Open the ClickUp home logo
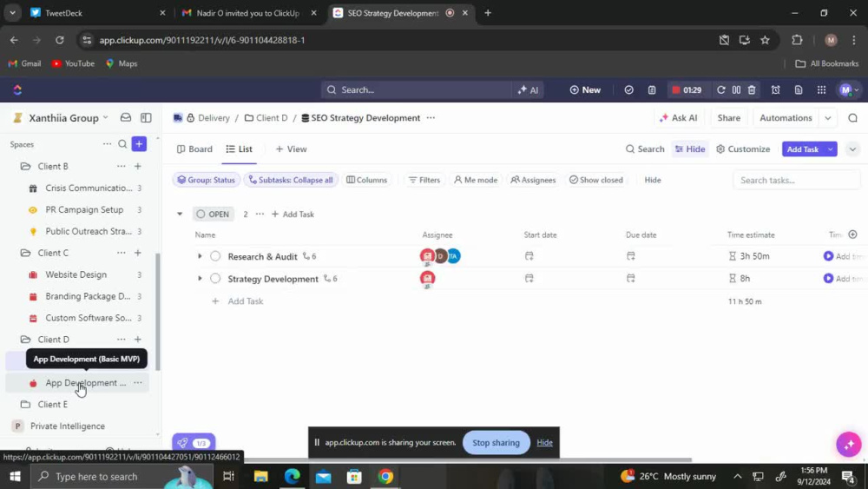 pos(17,89)
